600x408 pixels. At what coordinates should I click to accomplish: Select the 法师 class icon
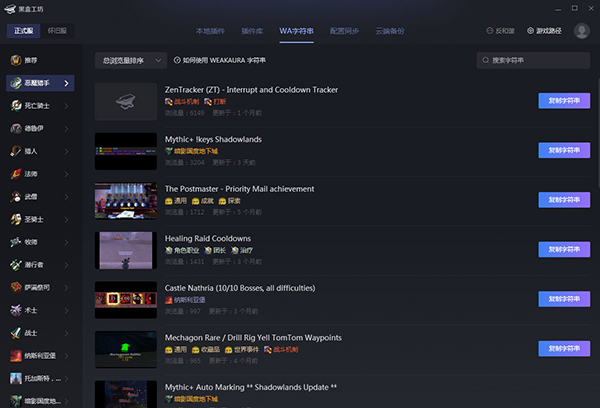pos(15,174)
